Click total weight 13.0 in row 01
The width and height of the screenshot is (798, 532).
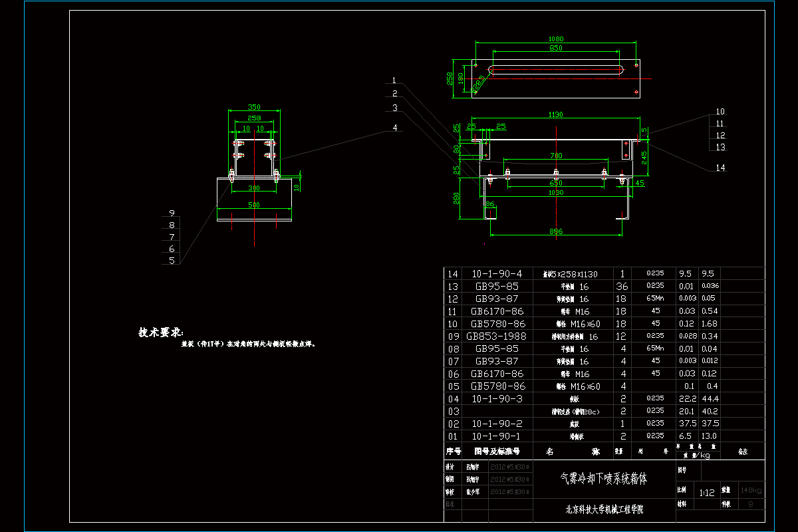(x=710, y=436)
